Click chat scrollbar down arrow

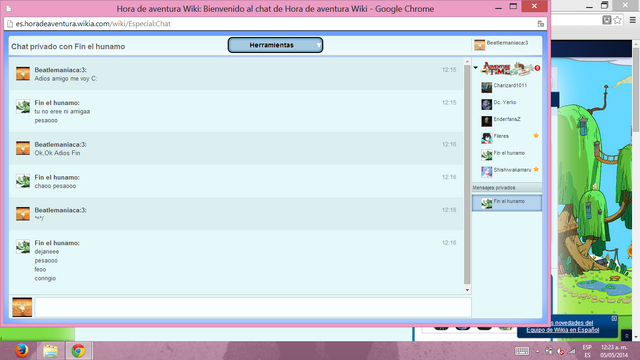467,290
